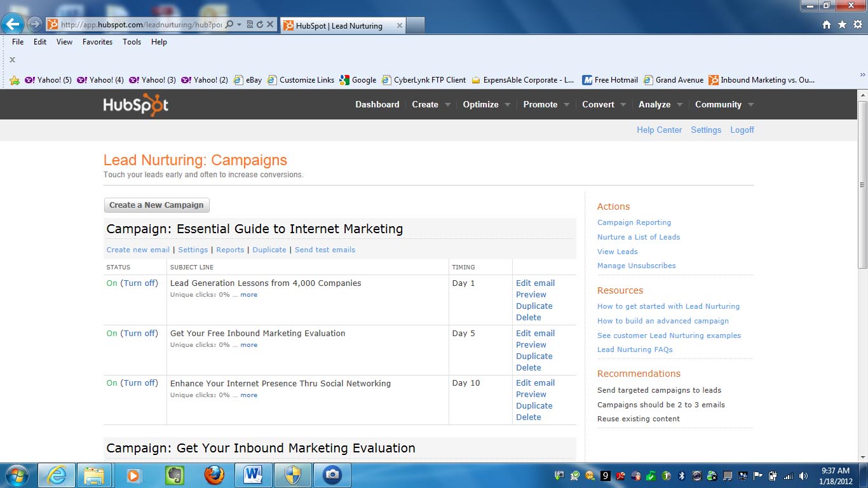Click Send test emails link
The height and width of the screenshot is (488, 868).
[325, 250]
